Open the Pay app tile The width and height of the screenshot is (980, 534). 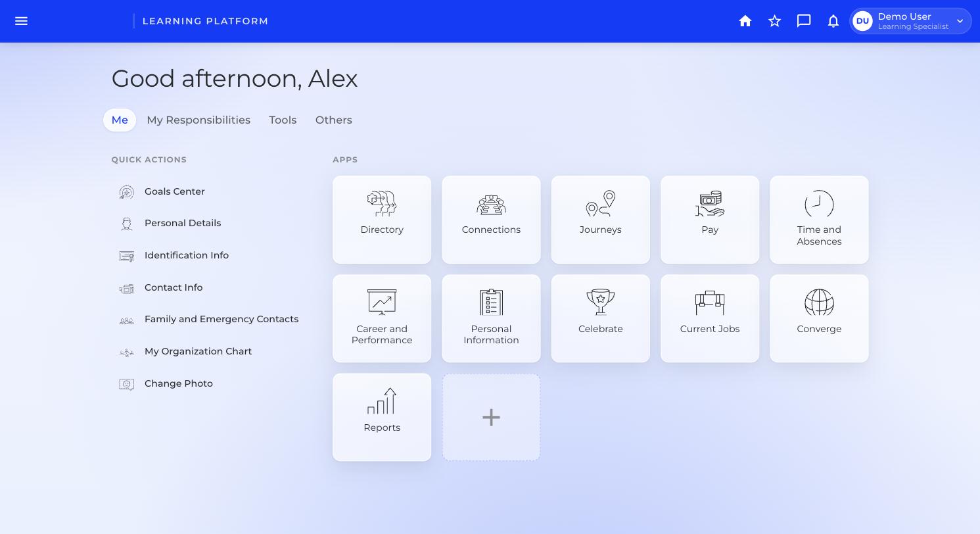710,220
